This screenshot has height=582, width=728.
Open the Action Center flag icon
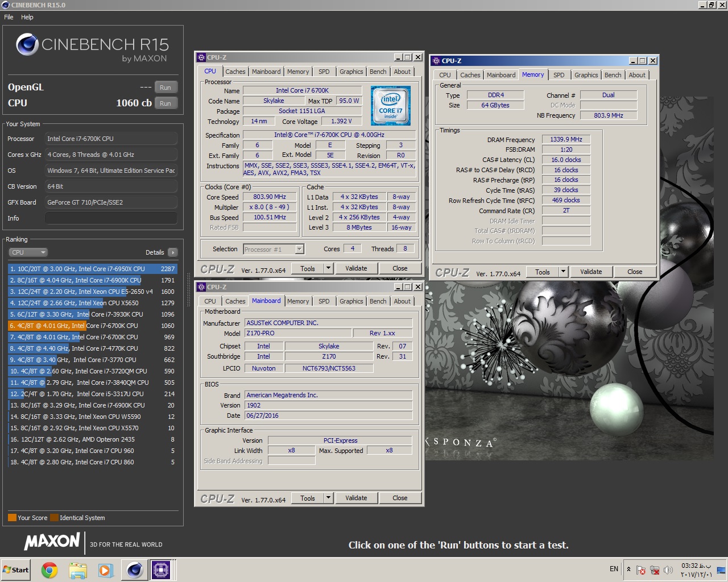[x=641, y=569]
